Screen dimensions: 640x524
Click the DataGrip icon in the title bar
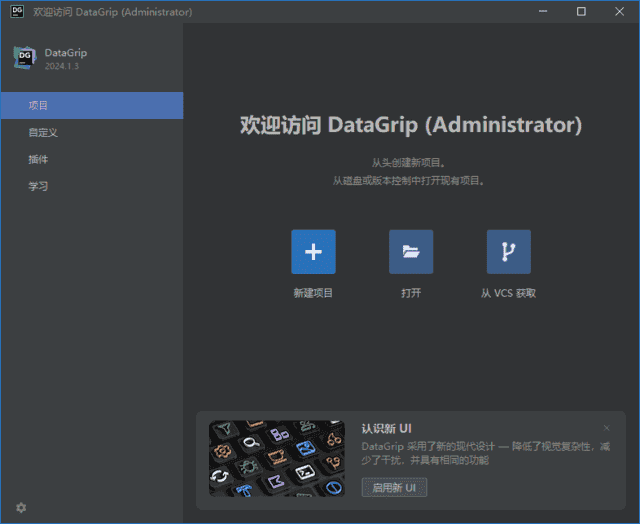tap(17, 11)
